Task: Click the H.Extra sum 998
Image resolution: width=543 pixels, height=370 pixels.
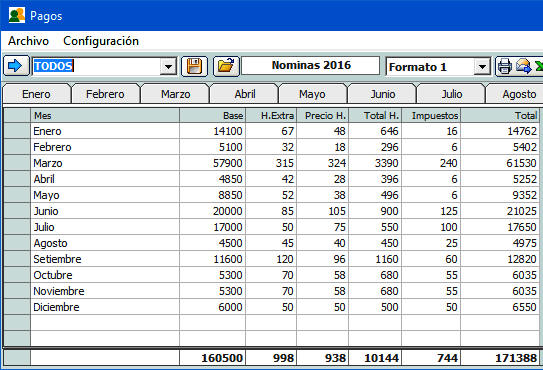Action: coord(271,358)
